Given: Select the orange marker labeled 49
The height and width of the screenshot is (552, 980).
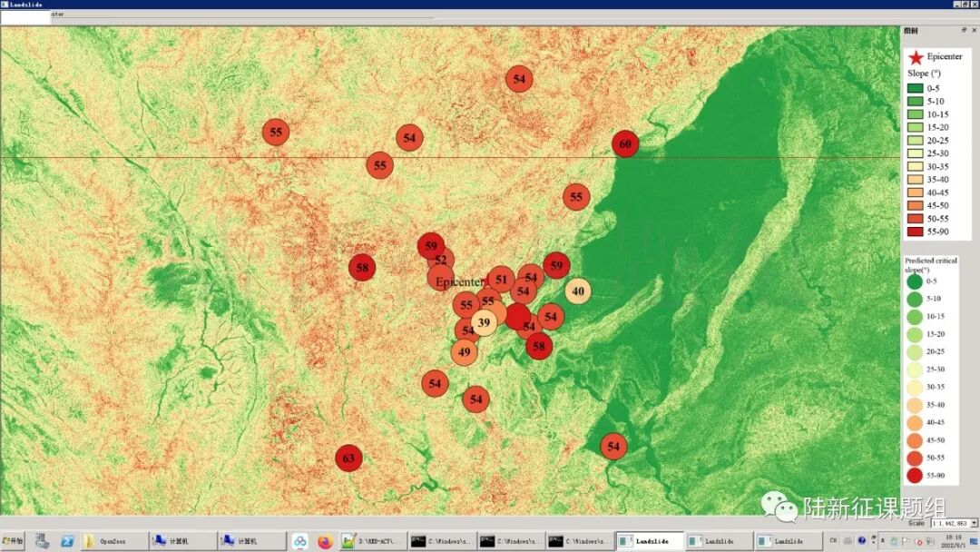Looking at the screenshot, I should coord(465,352).
